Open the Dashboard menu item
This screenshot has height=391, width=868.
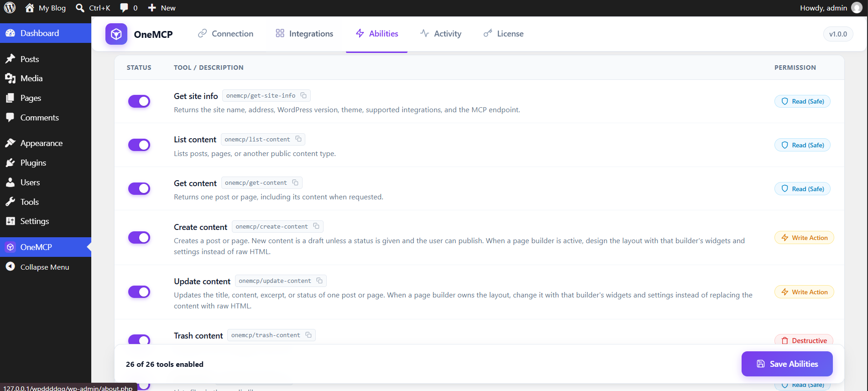pos(46,33)
